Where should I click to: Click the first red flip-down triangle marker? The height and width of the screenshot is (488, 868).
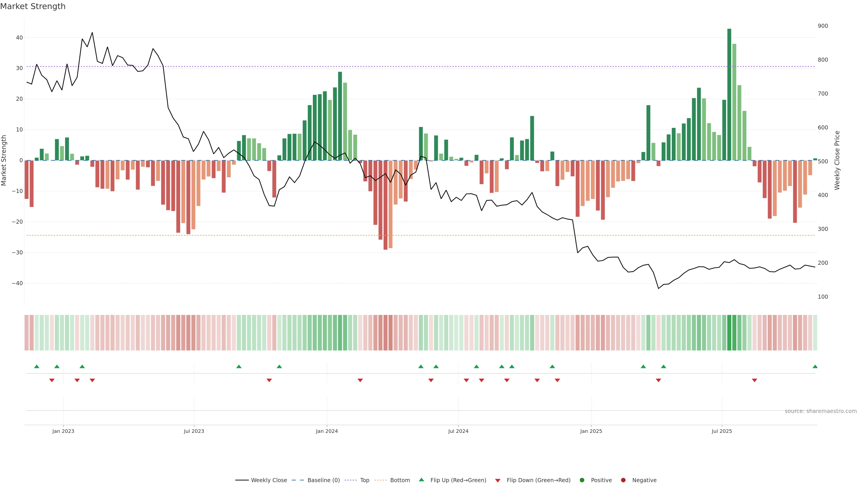52,380
